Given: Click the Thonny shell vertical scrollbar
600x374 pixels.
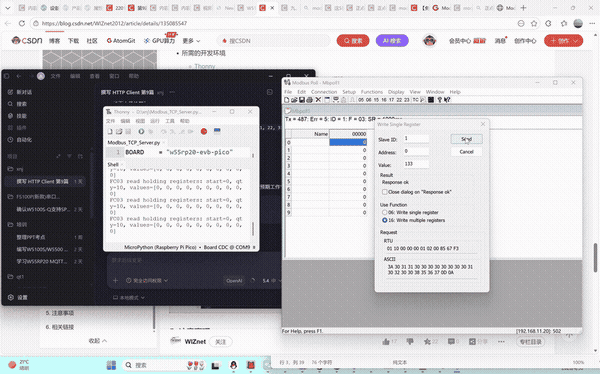Looking at the screenshot, I should click(252, 229).
